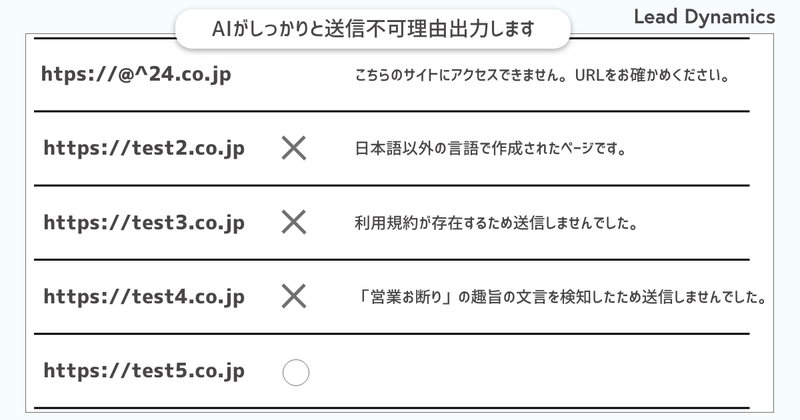Open the https://test5.co.jp URL
Screen dimensions: 800x420
click(x=144, y=371)
